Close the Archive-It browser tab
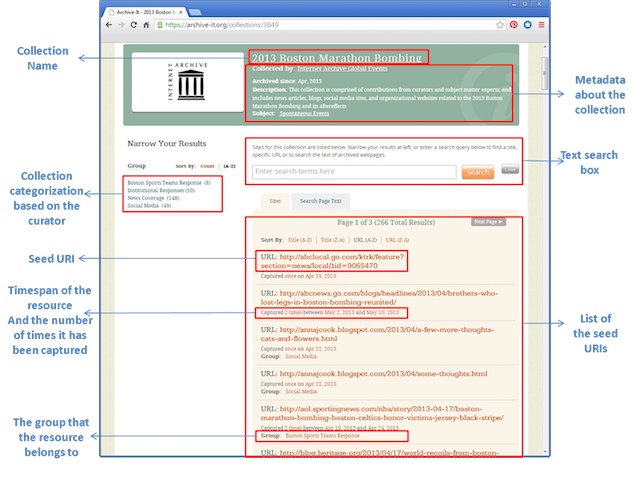 (181, 12)
